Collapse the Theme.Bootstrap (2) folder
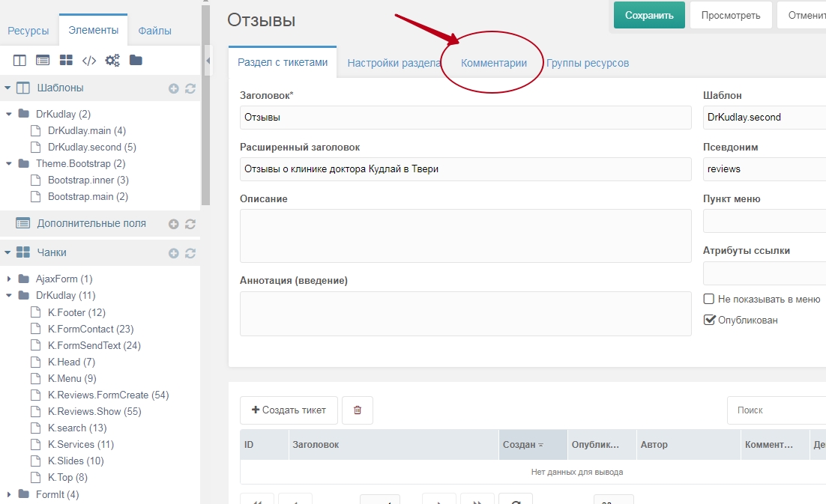The height and width of the screenshot is (504, 826). 9,164
